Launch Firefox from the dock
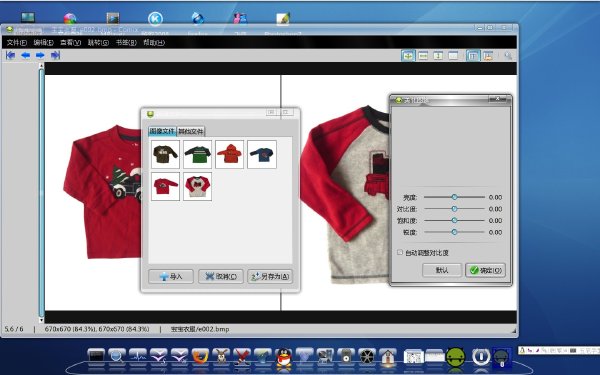 (200, 357)
